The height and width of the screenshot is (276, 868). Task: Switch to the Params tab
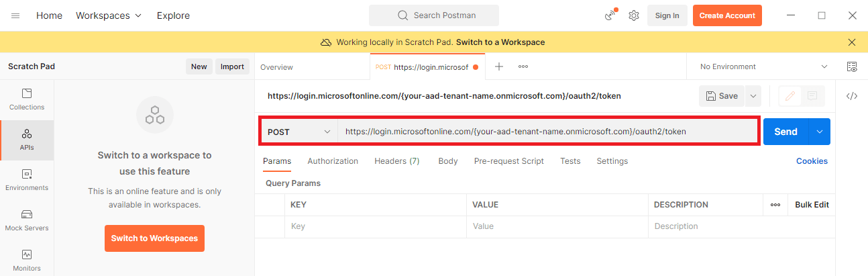277,161
